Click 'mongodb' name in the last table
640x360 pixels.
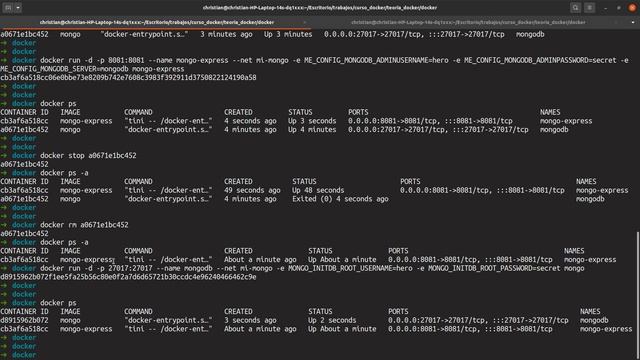(594, 320)
